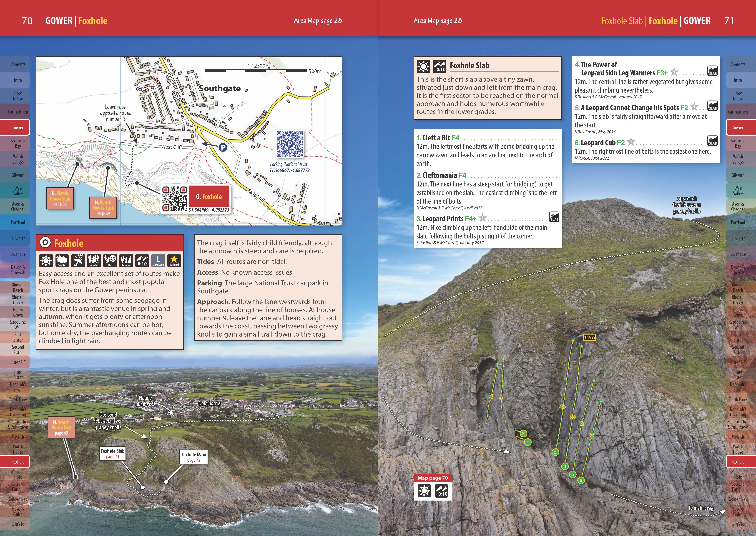Click the Southgate label on the map
The width and height of the screenshot is (756, 536).
point(220,88)
